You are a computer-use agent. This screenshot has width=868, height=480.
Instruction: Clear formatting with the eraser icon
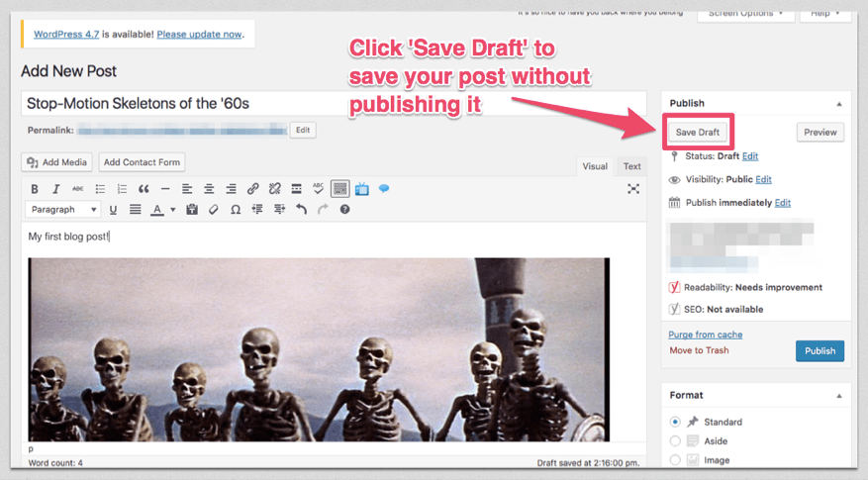click(x=214, y=209)
